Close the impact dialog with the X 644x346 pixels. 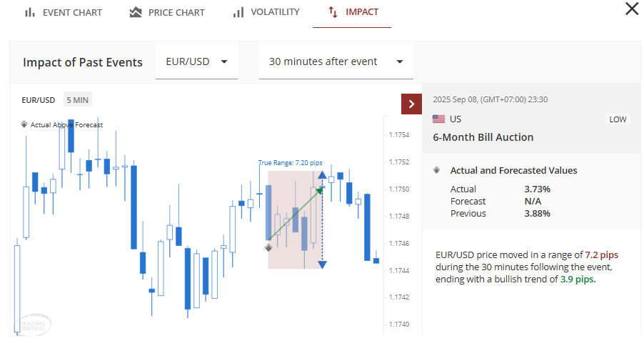632,9
